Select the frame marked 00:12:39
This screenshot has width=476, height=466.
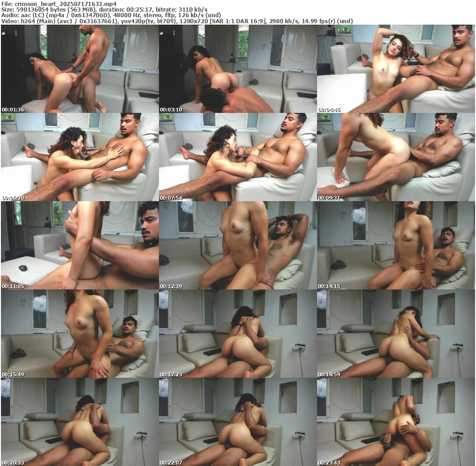[x=238, y=245]
